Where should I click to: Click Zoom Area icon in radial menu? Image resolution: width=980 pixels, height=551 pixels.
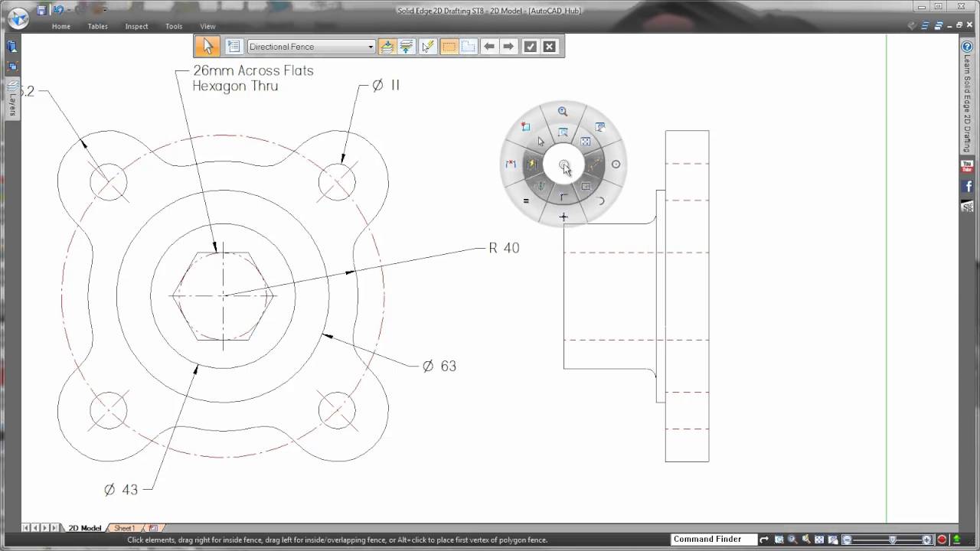[x=563, y=132]
